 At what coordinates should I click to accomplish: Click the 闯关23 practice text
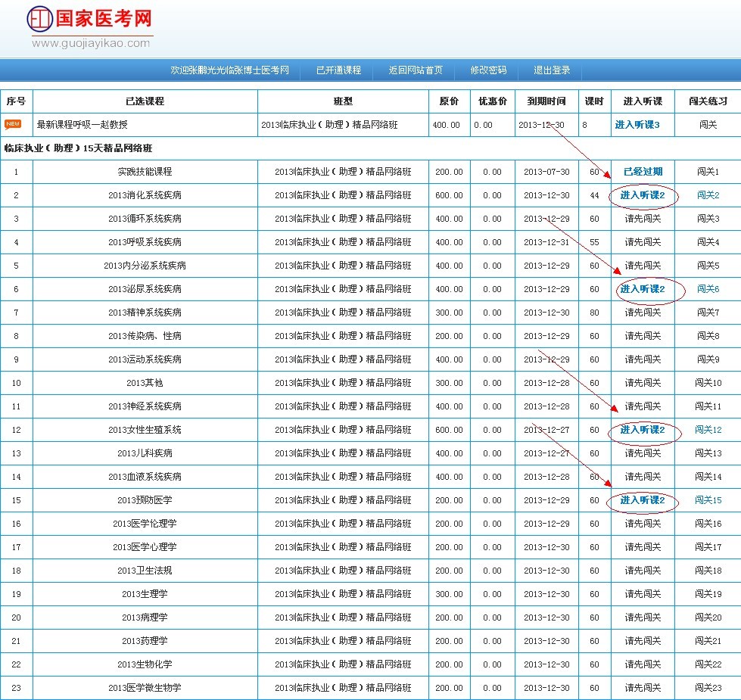pyautogui.click(x=708, y=688)
